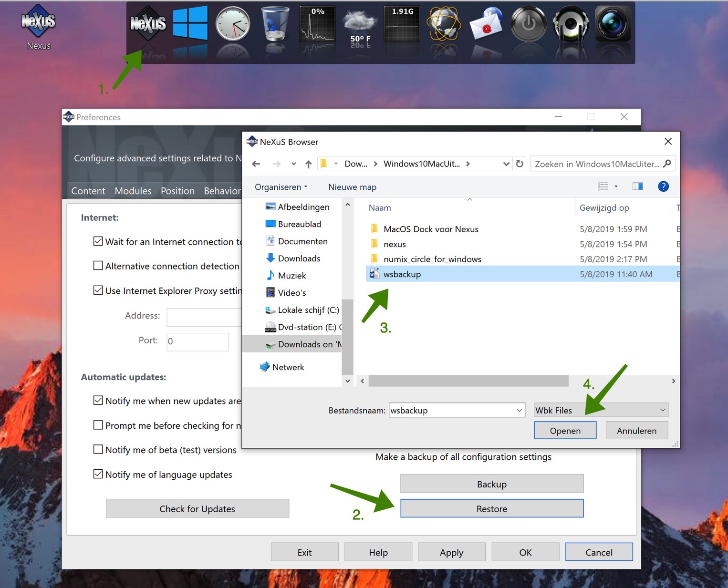Switch to the Behavior tab
Screen dimensions: 728x588
pyautogui.click(x=222, y=191)
